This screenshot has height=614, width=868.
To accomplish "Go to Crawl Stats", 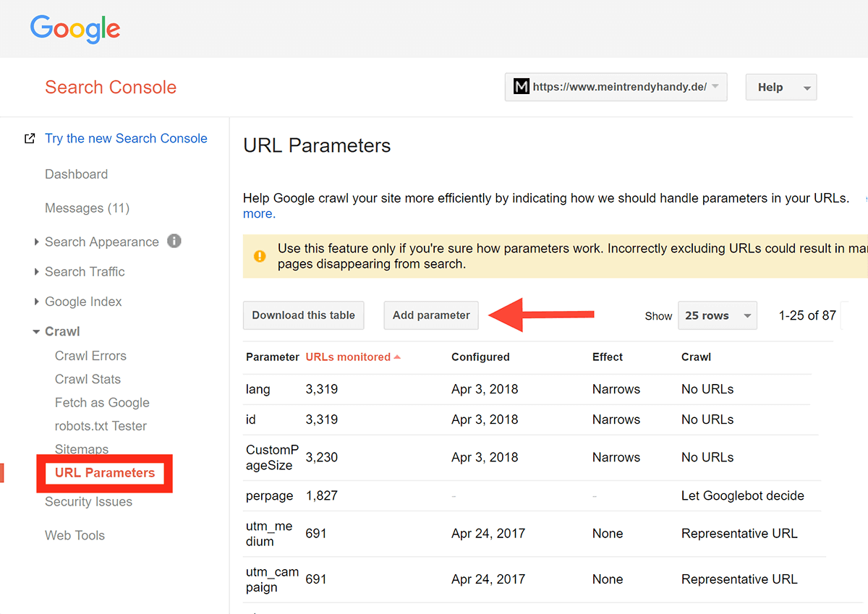I will point(88,379).
